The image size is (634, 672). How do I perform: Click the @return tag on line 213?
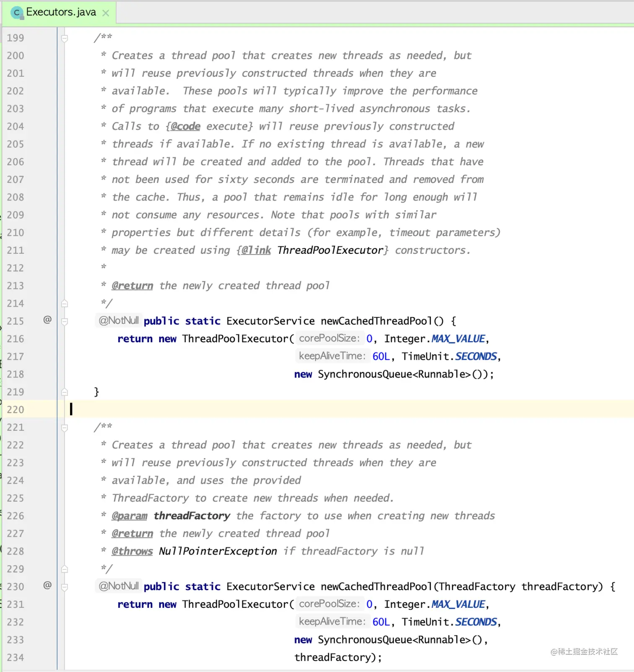tap(132, 286)
